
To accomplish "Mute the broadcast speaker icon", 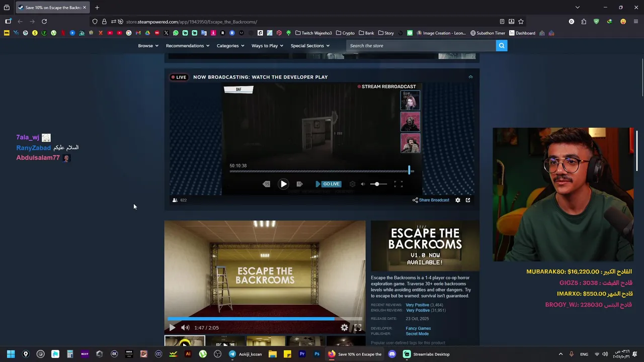I will pos(363,184).
